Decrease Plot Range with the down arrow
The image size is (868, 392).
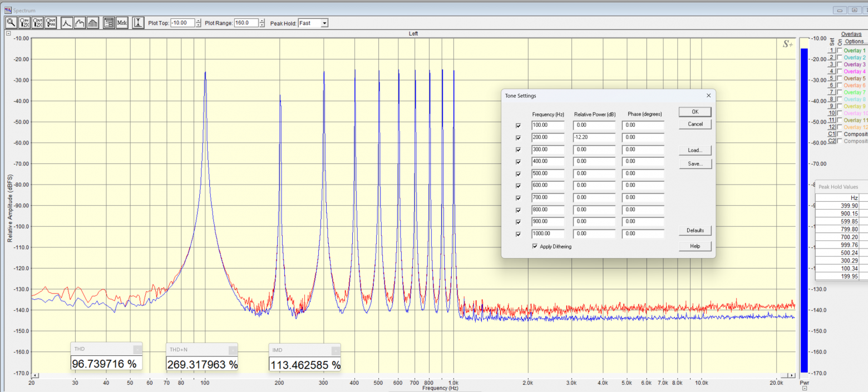point(262,25)
